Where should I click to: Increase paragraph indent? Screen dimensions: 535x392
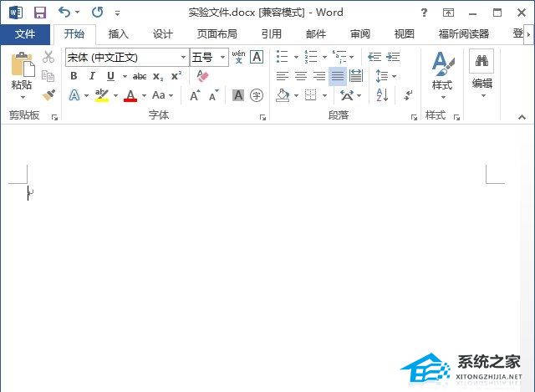coord(393,57)
